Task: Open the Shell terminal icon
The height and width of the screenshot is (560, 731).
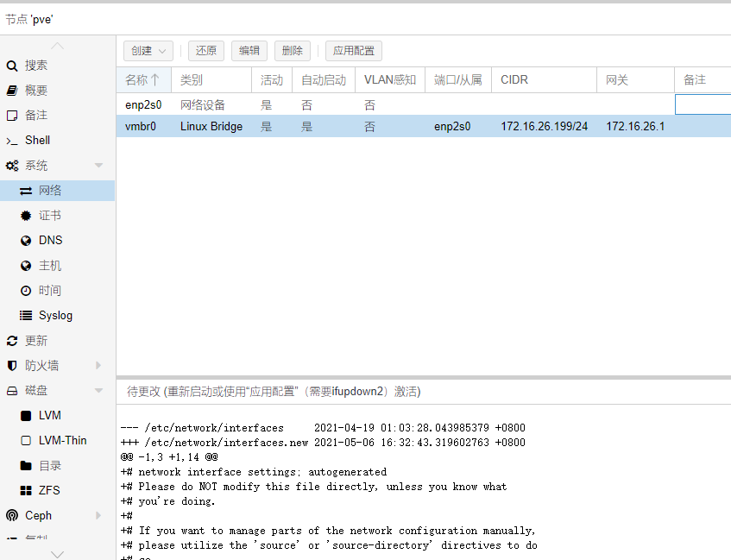Action: click(x=12, y=141)
